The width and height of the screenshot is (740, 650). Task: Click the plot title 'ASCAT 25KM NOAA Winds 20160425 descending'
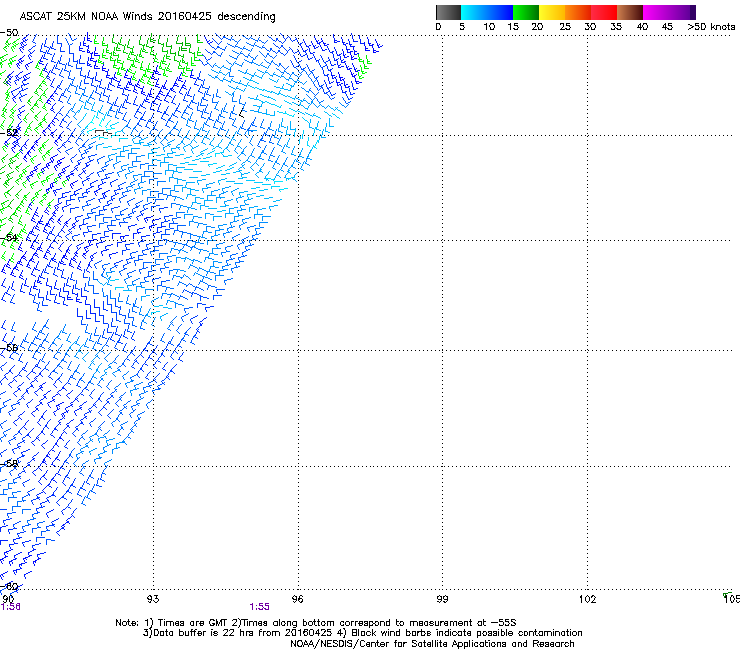coord(147,16)
